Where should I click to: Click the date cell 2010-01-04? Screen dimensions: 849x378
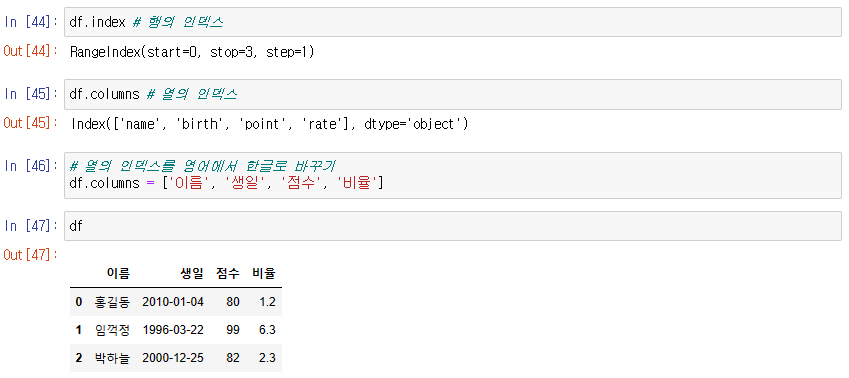173,302
